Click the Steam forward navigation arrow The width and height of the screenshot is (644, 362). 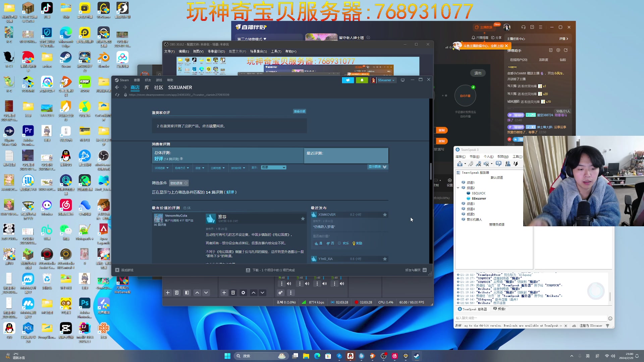pyautogui.click(x=125, y=87)
